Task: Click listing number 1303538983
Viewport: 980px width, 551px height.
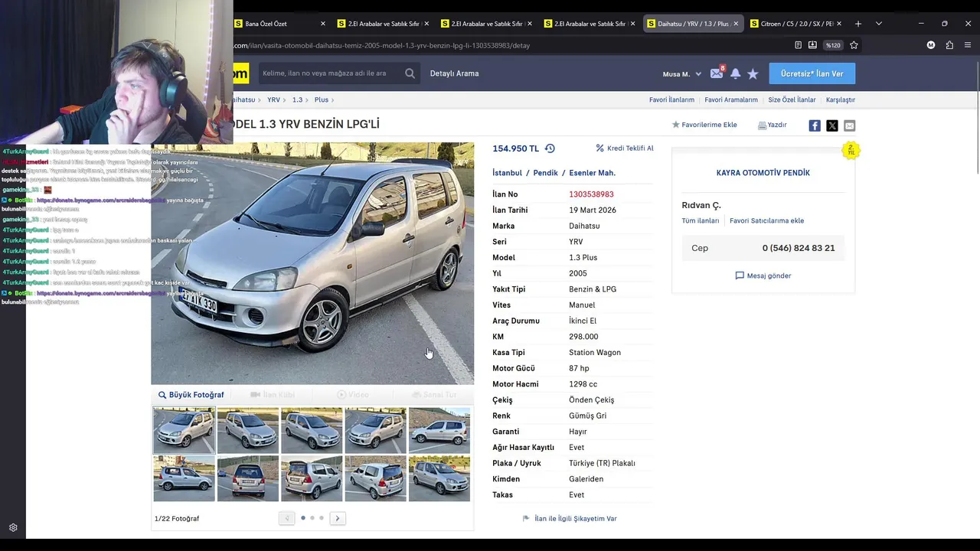Action: [x=591, y=194]
